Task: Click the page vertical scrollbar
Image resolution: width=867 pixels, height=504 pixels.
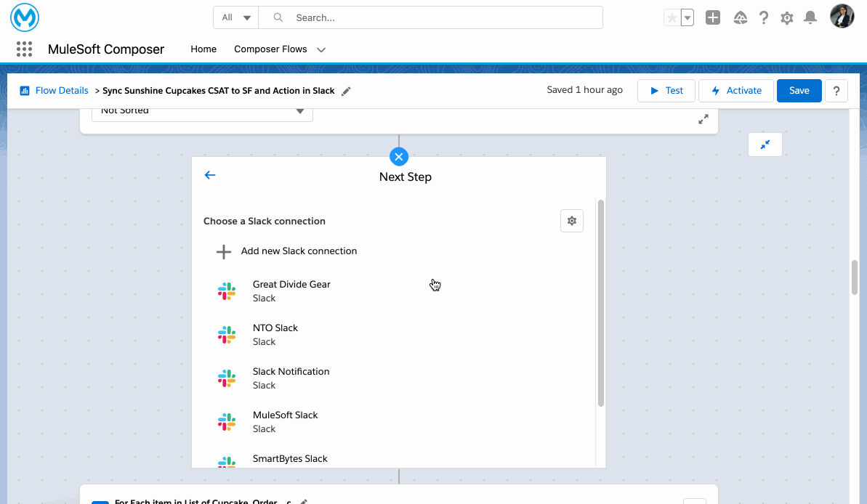Action: pos(855,277)
